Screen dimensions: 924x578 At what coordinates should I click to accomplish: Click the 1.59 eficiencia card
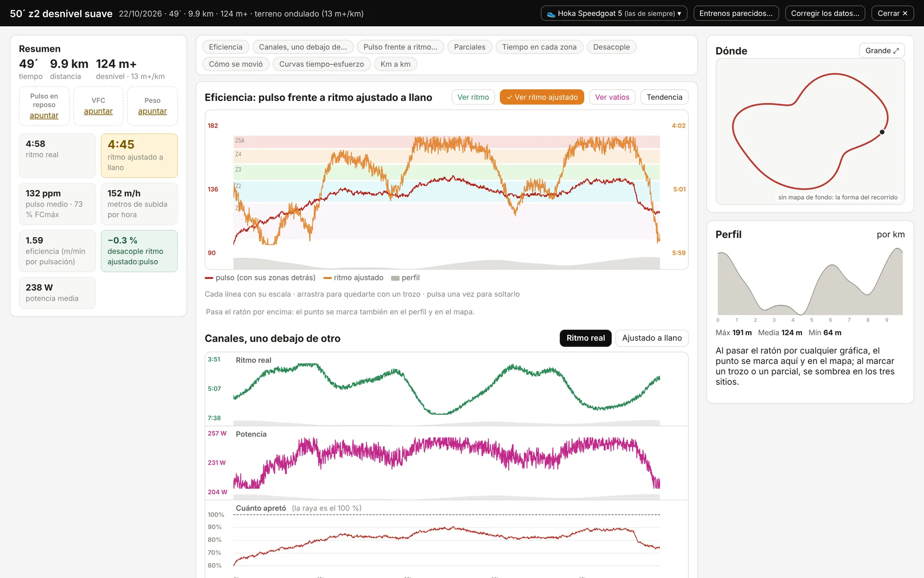(x=57, y=251)
